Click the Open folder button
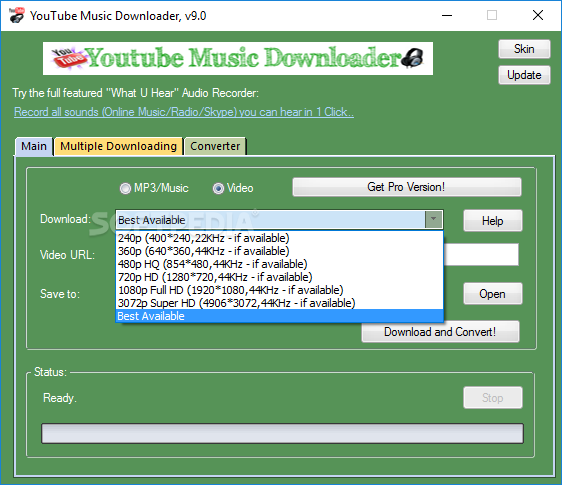The height and width of the screenshot is (485, 562). pyautogui.click(x=492, y=294)
